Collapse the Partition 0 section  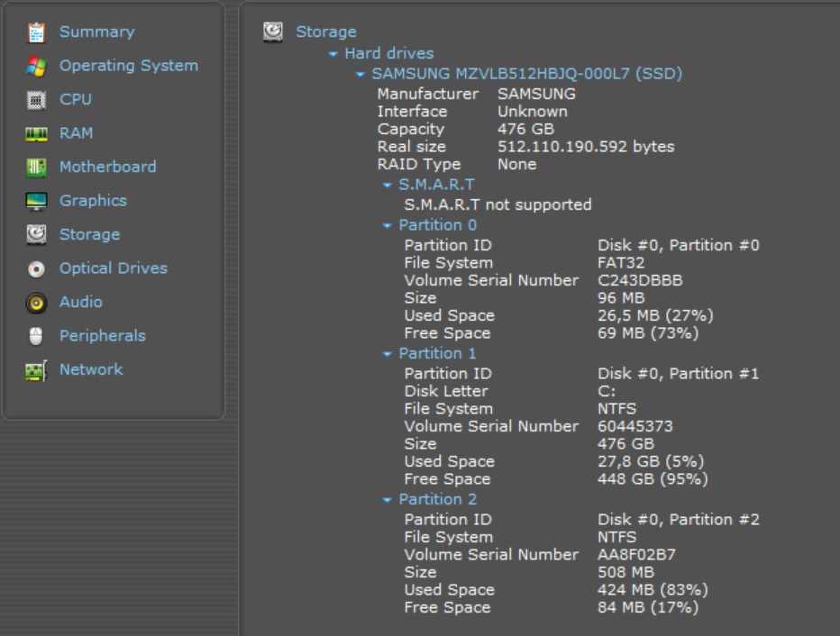[388, 226]
